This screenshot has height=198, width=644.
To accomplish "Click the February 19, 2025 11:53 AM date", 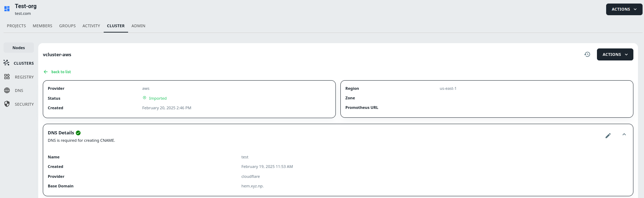I will [x=267, y=167].
